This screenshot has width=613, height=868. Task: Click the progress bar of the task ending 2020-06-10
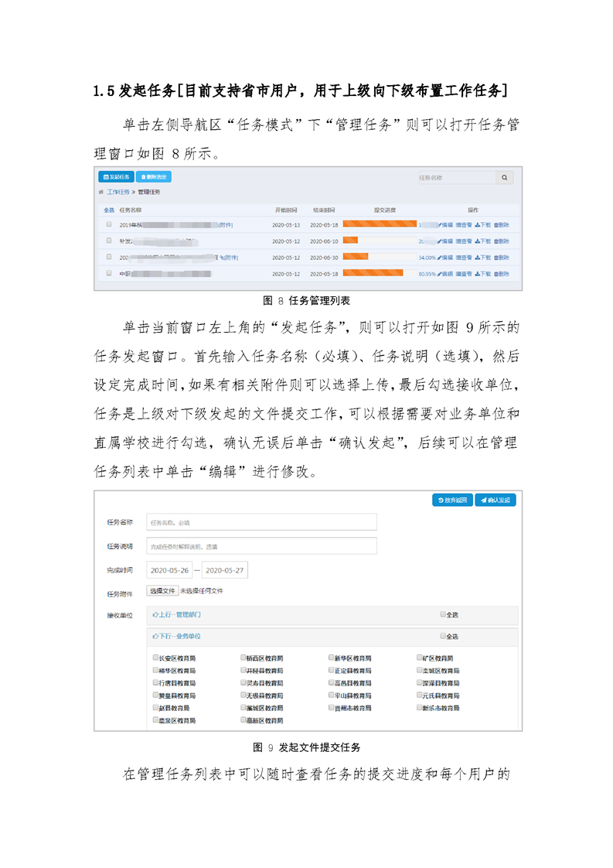click(x=380, y=241)
